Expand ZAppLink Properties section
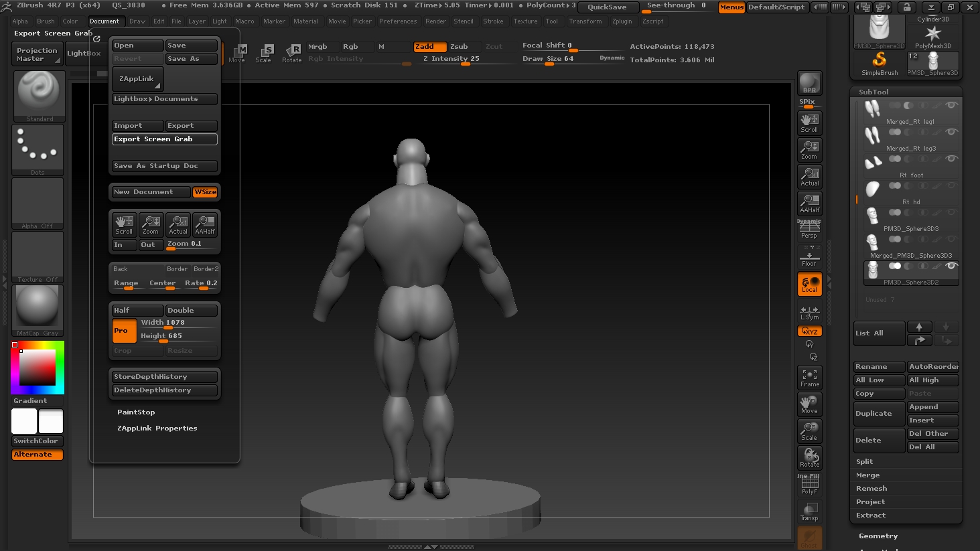The height and width of the screenshot is (551, 980). tap(157, 428)
